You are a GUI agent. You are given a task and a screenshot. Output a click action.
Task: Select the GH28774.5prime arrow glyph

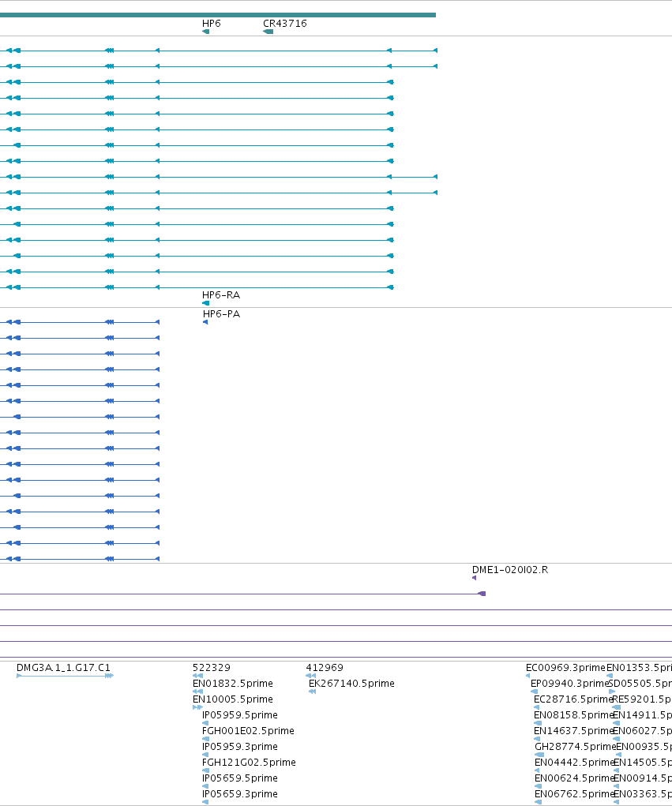pyautogui.click(x=539, y=755)
